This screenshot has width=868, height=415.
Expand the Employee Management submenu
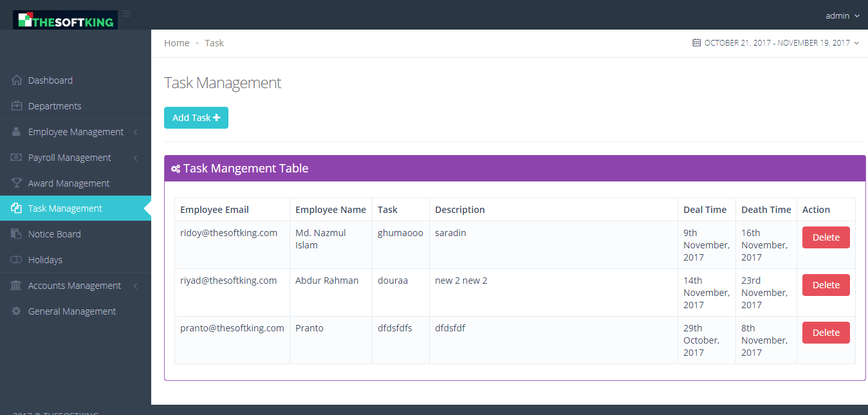135,131
